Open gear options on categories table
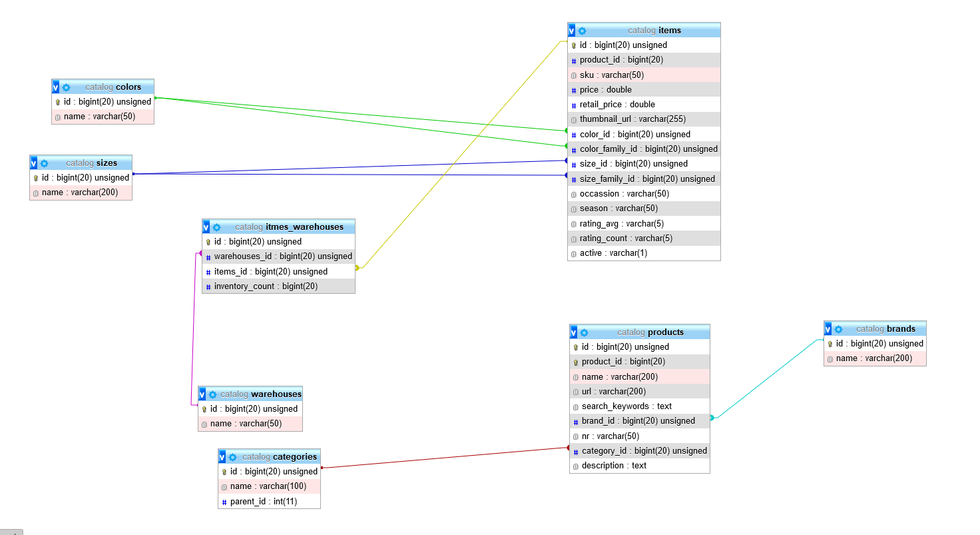 tap(233, 457)
